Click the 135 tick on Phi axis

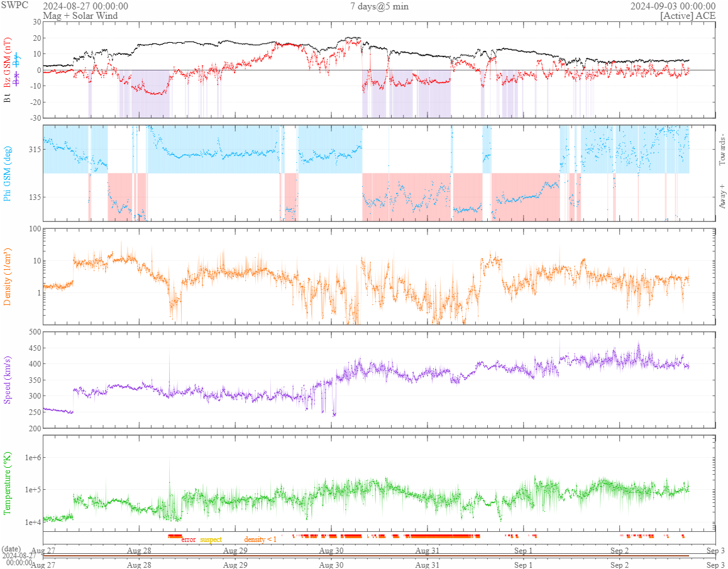click(35, 197)
